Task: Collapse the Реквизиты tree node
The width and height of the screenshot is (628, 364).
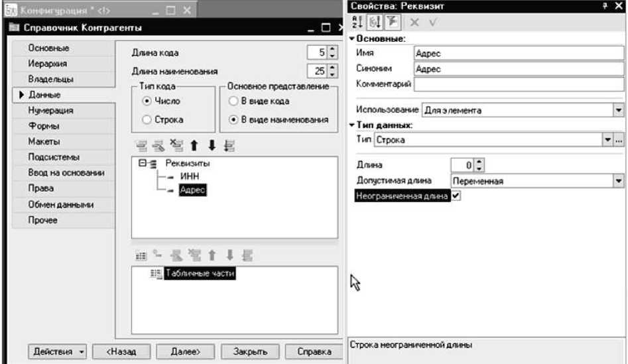Action: (142, 163)
